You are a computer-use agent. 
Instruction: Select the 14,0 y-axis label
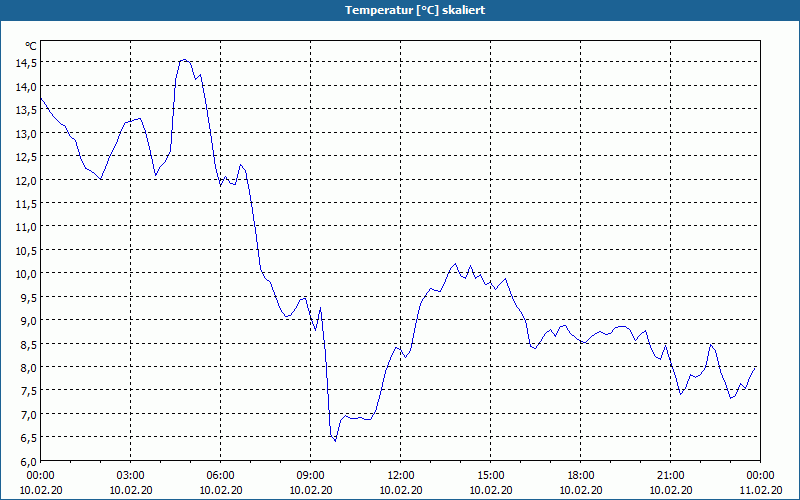pos(27,86)
